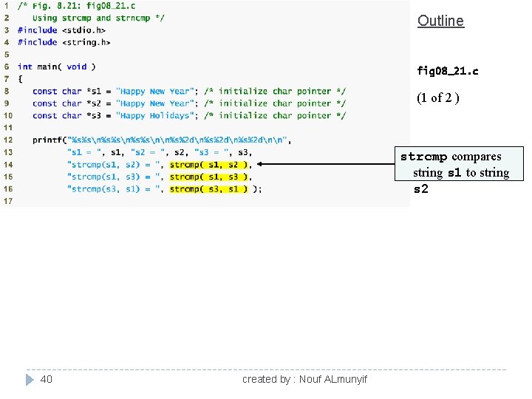The image size is (532, 399).
Task: Click the "strcmp(s1, s2) = " string literal
Action: click(113, 165)
